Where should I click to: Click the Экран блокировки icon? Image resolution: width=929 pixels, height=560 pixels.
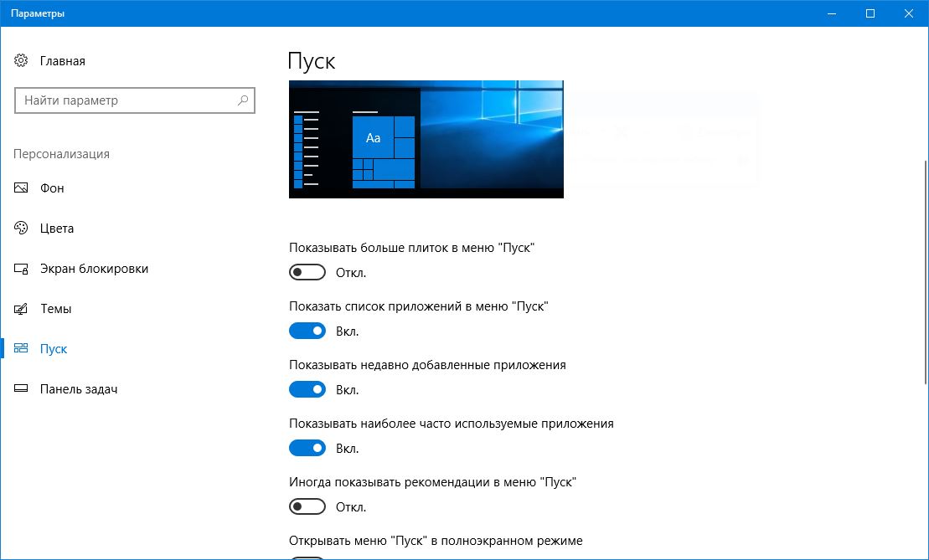click(x=21, y=268)
